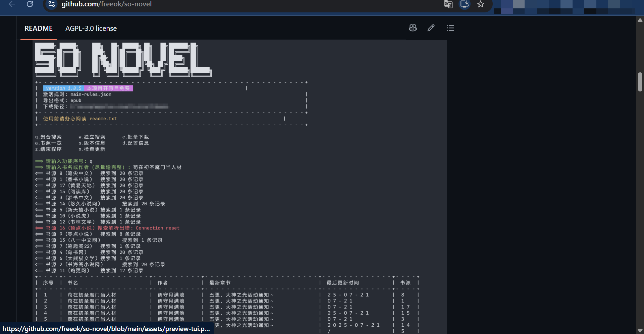Click the scrollbar up arrow
Viewport: 644px width, 334px height.
pyautogui.click(x=640, y=20)
